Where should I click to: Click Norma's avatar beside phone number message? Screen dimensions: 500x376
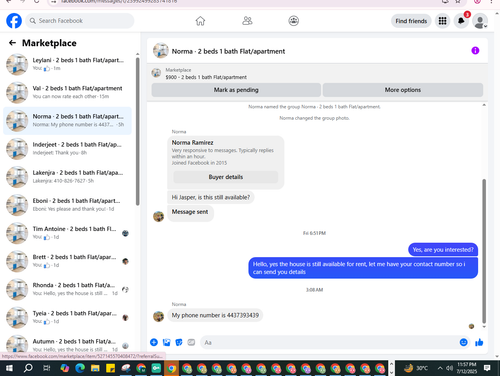click(x=158, y=316)
